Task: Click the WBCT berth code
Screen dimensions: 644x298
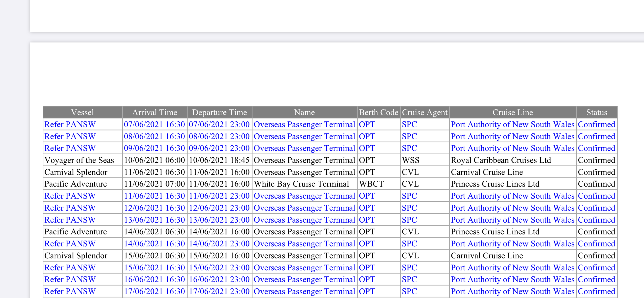Action: click(x=371, y=184)
